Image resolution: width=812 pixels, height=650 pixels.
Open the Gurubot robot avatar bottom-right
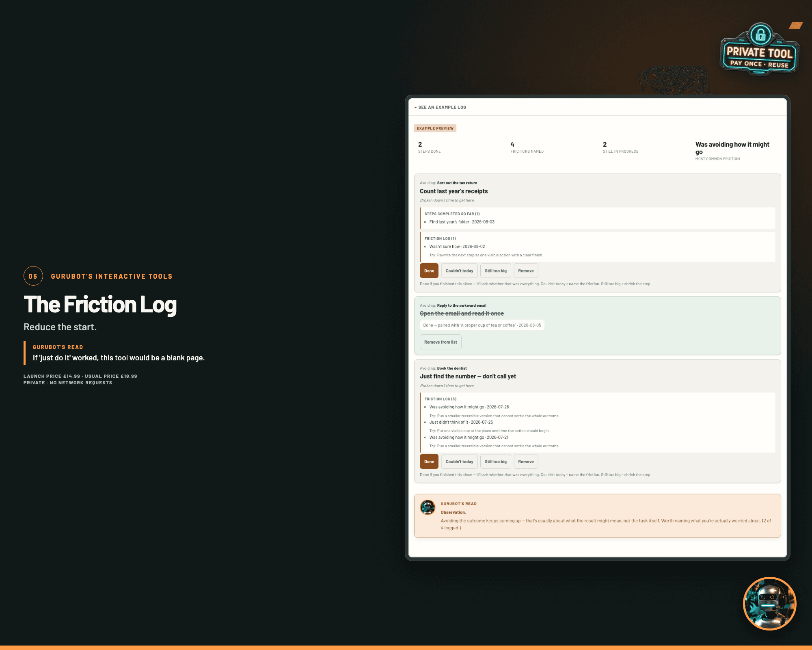click(x=769, y=604)
